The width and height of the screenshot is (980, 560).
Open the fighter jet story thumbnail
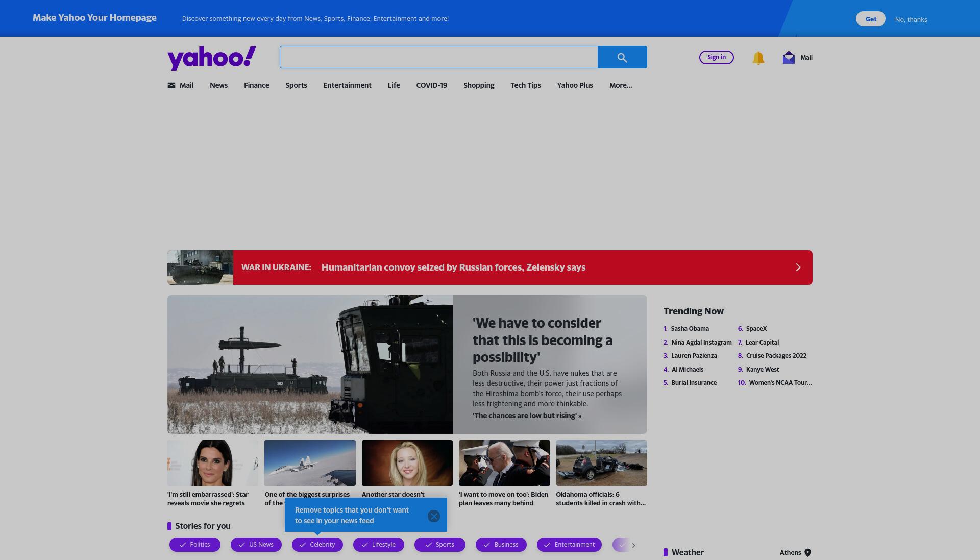coord(310,463)
